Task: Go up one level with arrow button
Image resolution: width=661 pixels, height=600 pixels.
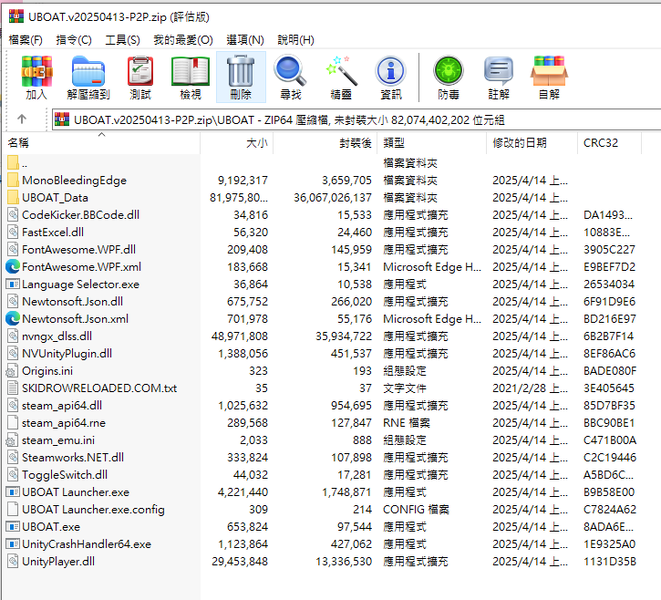Action: (x=22, y=119)
